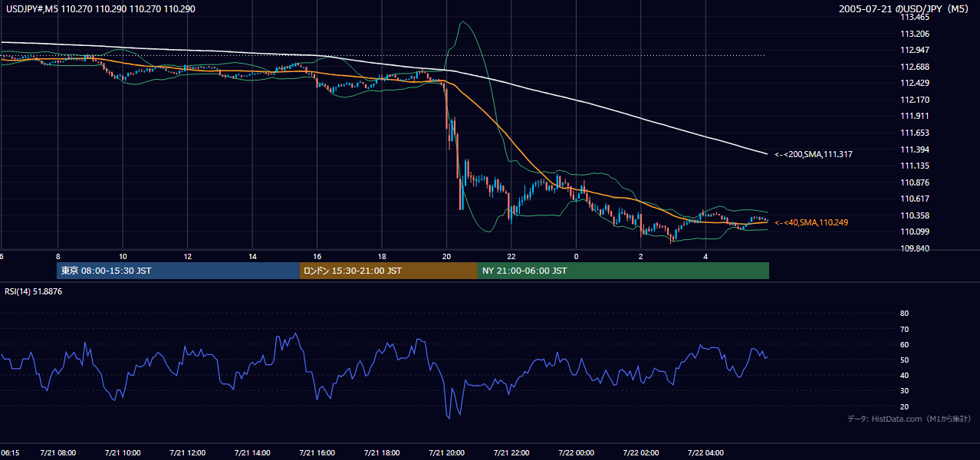Image resolution: width=980 pixels, height=460 pixels.
Task: Click the RSI 30 level label
Action: click(x=904, y=391)
